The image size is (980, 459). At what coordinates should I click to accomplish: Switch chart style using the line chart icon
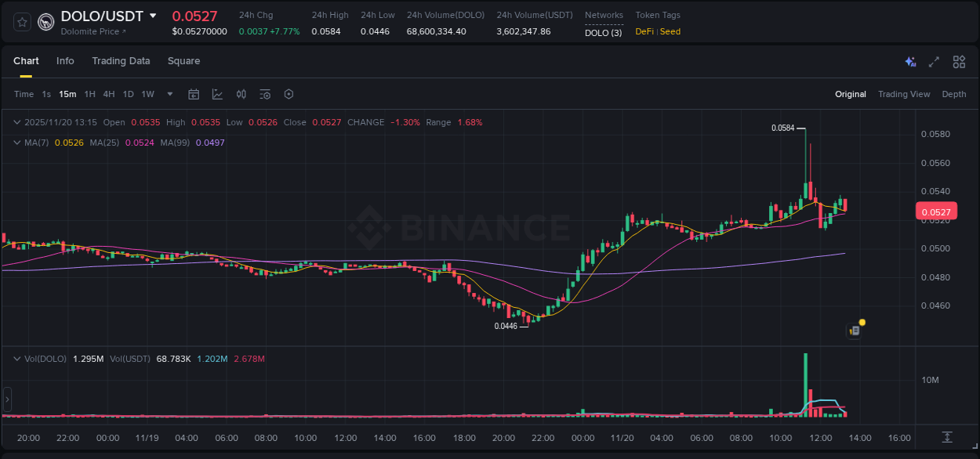[x=217, y=93]
